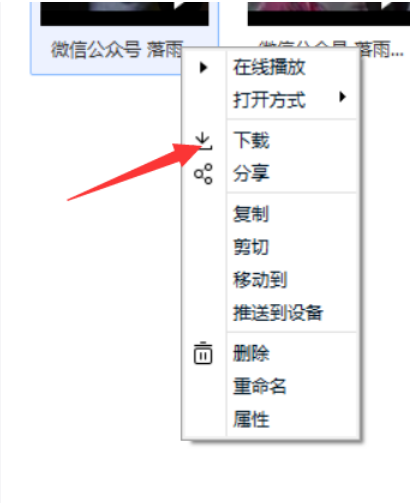The width and height of the screenshot is (410, 503).
Task: Select 下载 in the context menu
Action: [x=251, y=140]
